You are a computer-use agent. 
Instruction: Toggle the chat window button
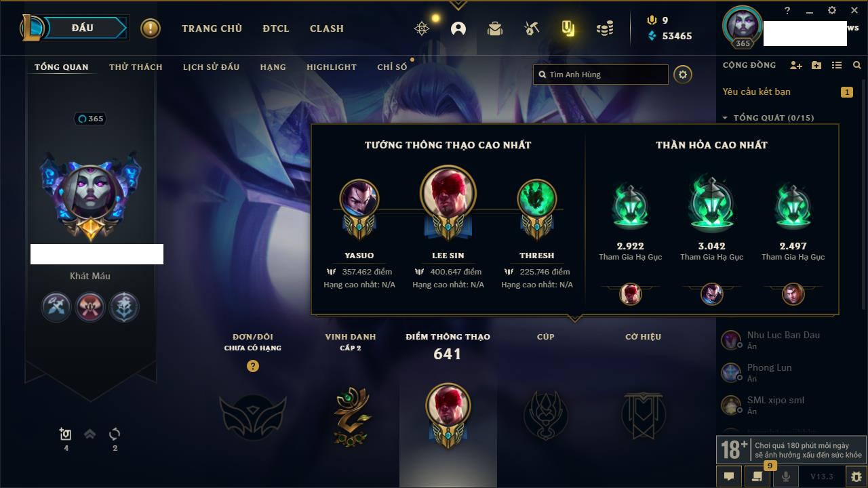click(729, 476)
